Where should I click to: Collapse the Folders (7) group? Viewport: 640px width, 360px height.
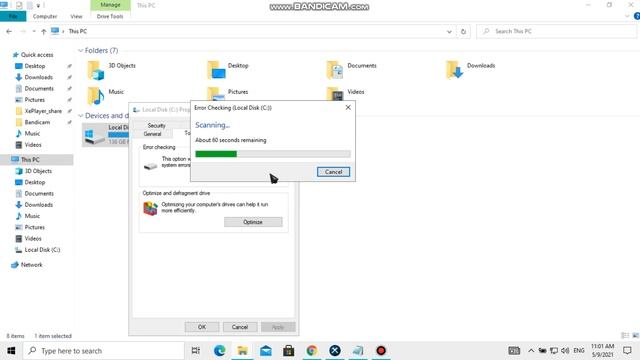[x=80, y=51]
